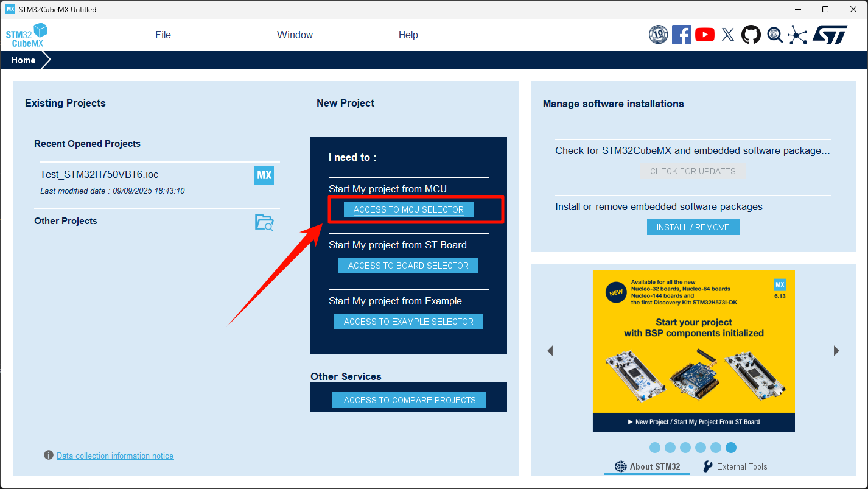Image resolution: width=868 pixels, height=489 pixels.
Task: Select the third carousel dot
Action: (x=685, y=448)
